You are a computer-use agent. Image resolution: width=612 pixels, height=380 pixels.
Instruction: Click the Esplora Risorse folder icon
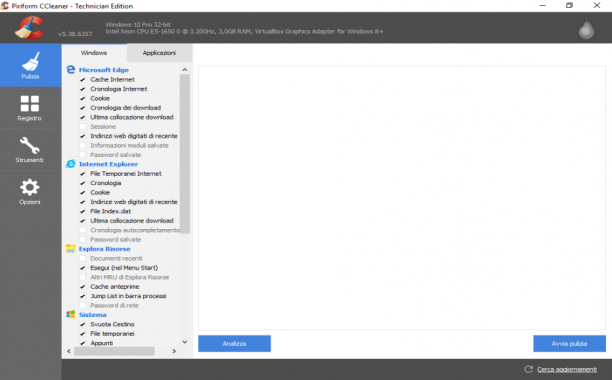pos(71,249)
